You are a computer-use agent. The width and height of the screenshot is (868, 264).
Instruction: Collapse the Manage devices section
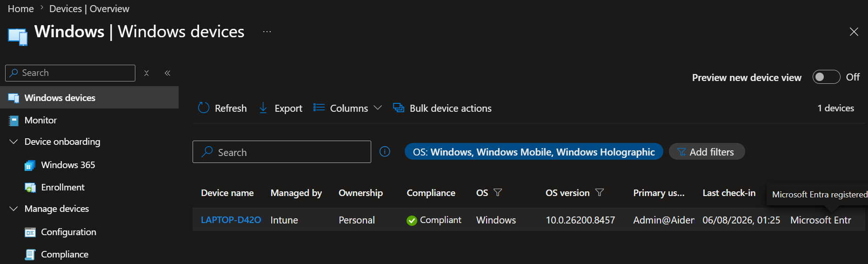click(13, 209)
